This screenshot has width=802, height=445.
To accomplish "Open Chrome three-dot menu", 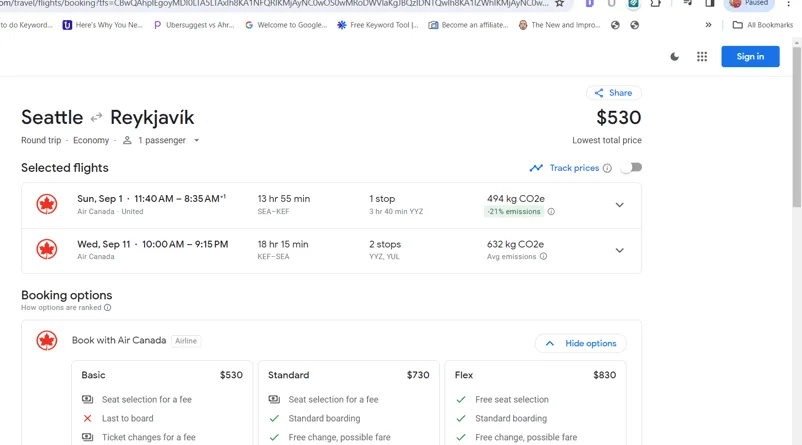I will pyautogui.click(x=788, y=4).
